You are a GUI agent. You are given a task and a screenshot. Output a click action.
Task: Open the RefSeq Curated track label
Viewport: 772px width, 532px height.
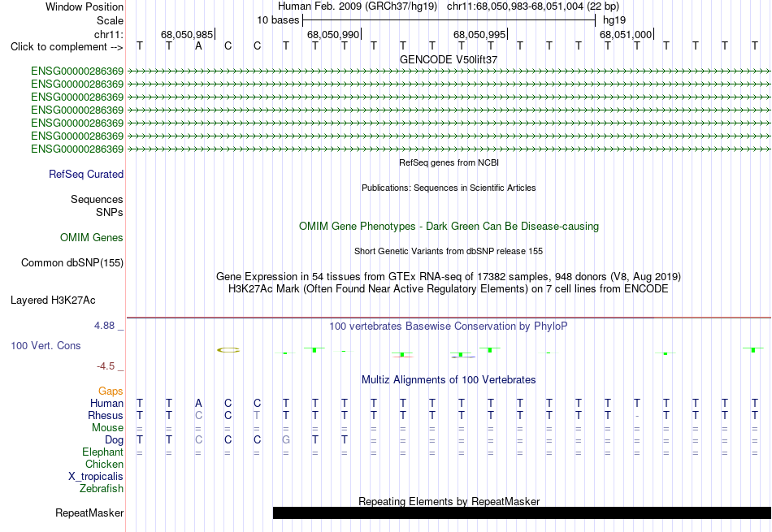tap(86, 174)
